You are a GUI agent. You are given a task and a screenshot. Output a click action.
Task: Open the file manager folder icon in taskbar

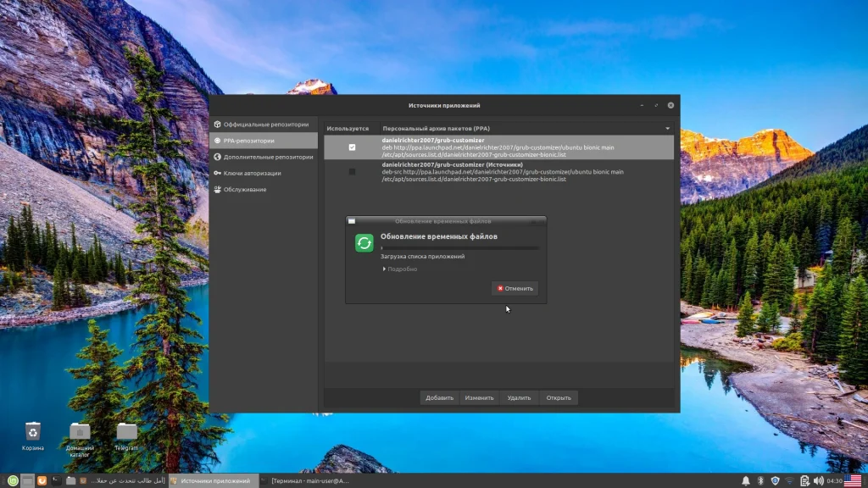tap(71, 481)
